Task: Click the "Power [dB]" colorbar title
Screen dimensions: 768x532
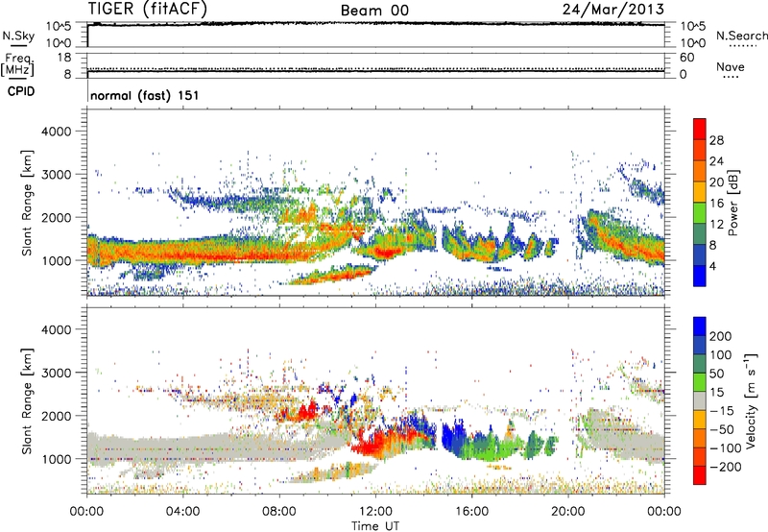Action: (x=733, y=203)
